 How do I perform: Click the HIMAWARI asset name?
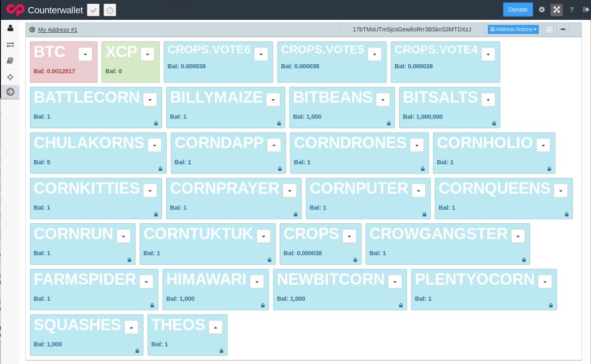206,280
